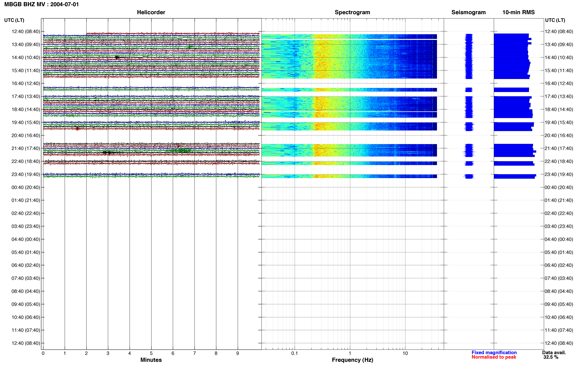
Task: Click right time label '17:40 (13:40)'
Action: [x=559, y=96]
